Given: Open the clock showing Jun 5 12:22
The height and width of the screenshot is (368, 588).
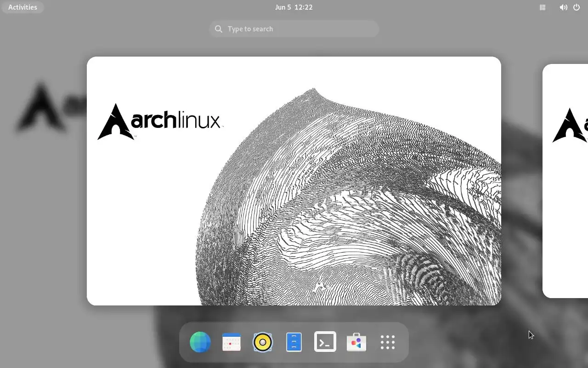Looking at the screenshot, I should click(x=294, y=7).
